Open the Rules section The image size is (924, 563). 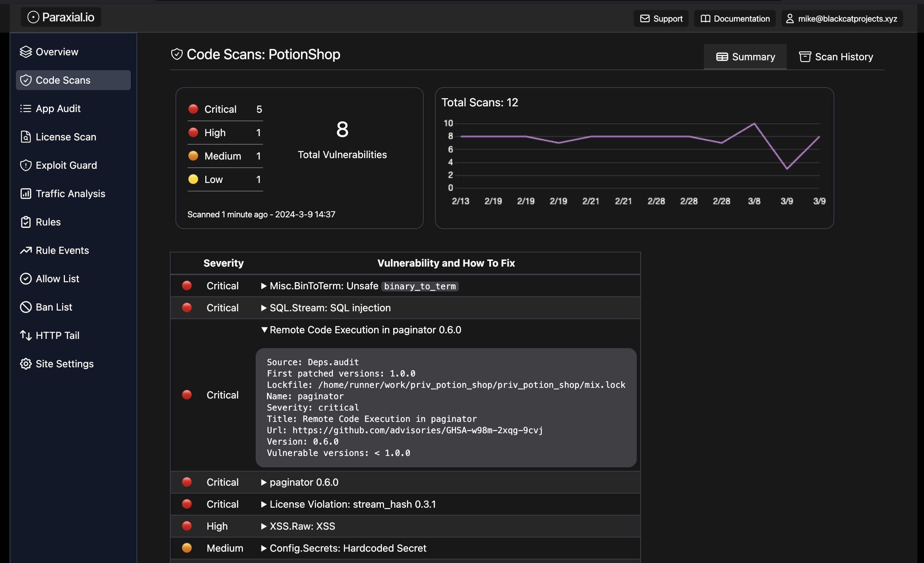pos(73,222)
